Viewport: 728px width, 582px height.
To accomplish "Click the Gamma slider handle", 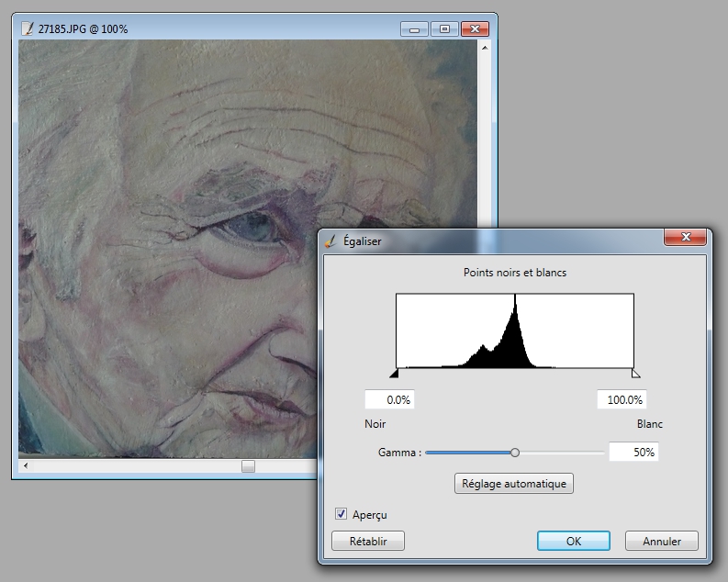I will tap(514, 453).
